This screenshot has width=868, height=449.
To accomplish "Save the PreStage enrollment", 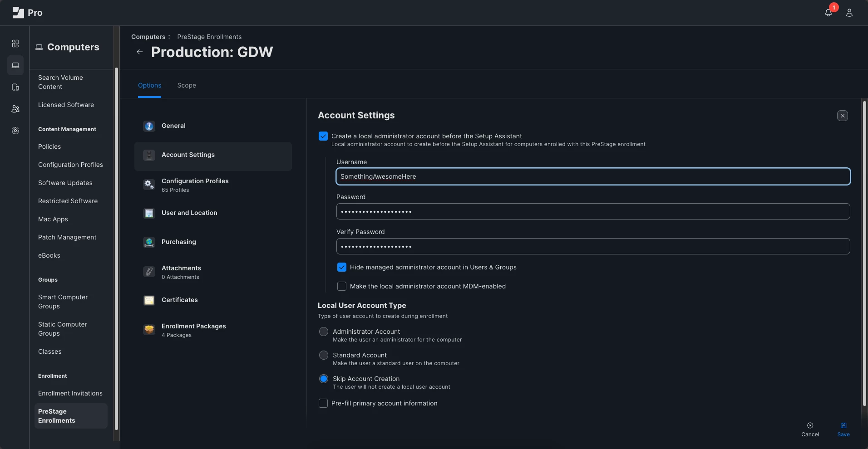I will pyautogui.click(x=843, y=429).
